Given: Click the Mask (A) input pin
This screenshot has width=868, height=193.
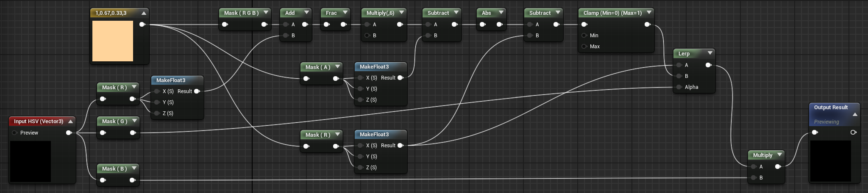Looking at the screenshot, I should click(x=306, y=79).
